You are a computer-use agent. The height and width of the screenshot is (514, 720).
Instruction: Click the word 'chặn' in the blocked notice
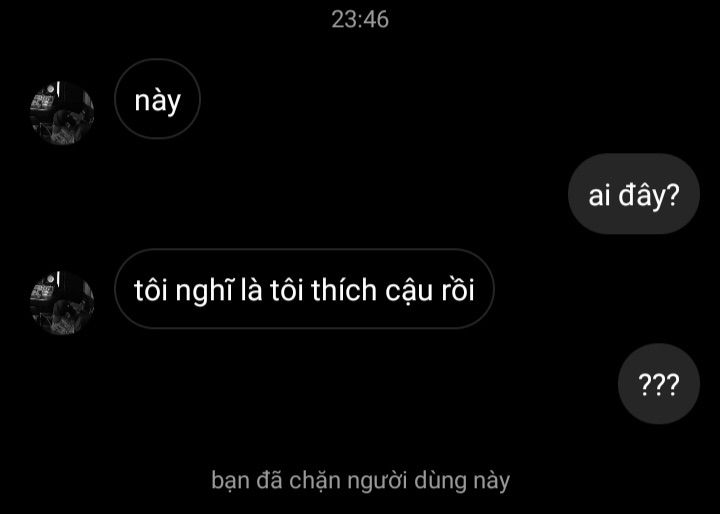[x=315, y=481]
